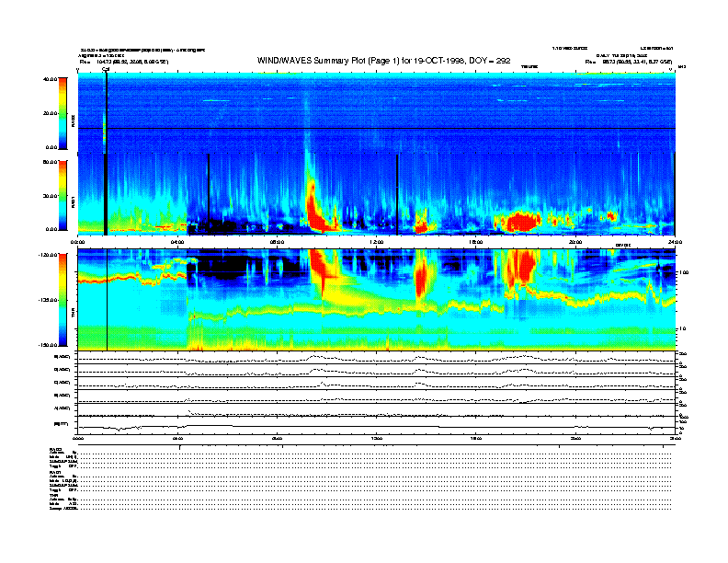Click the RAD2 status heading in bottom table
This screenshot has height=563, width=728.
55,449
